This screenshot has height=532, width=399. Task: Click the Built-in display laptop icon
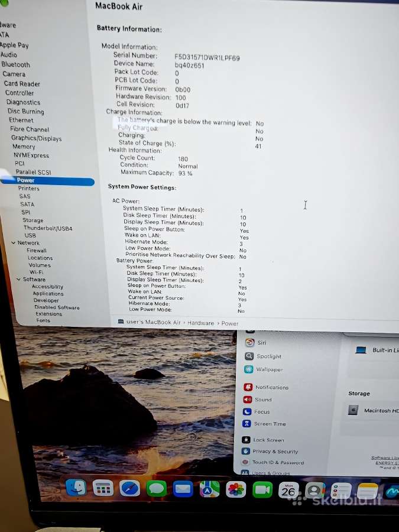(x=361, y=350)
